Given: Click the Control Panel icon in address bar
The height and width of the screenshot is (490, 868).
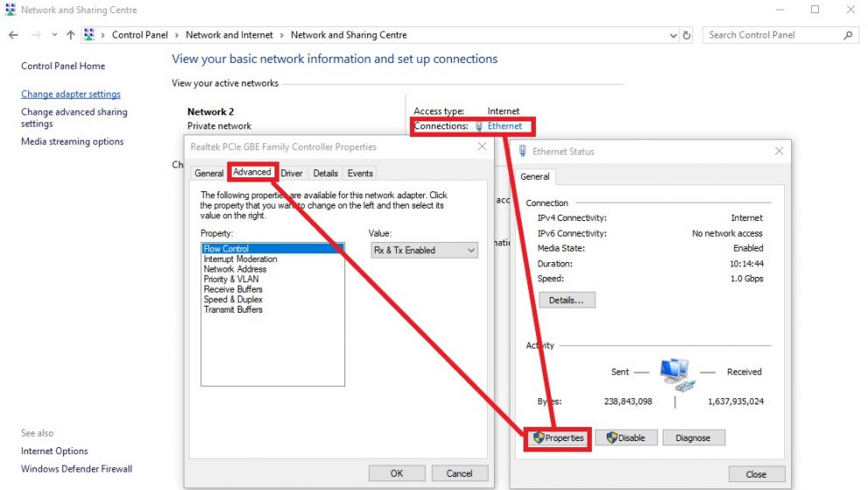Looking at the screenshot, I should click(x=89, y=35).
